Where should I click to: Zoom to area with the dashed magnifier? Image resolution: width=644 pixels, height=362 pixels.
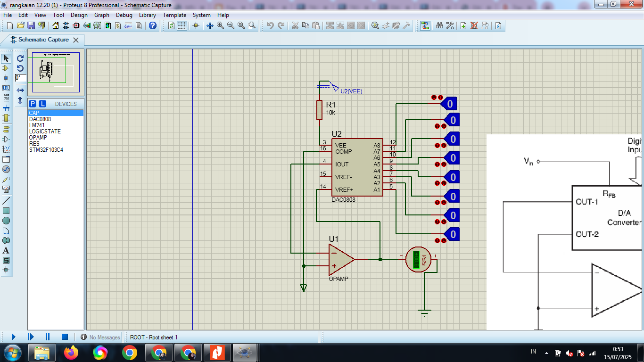click(252, 25)
